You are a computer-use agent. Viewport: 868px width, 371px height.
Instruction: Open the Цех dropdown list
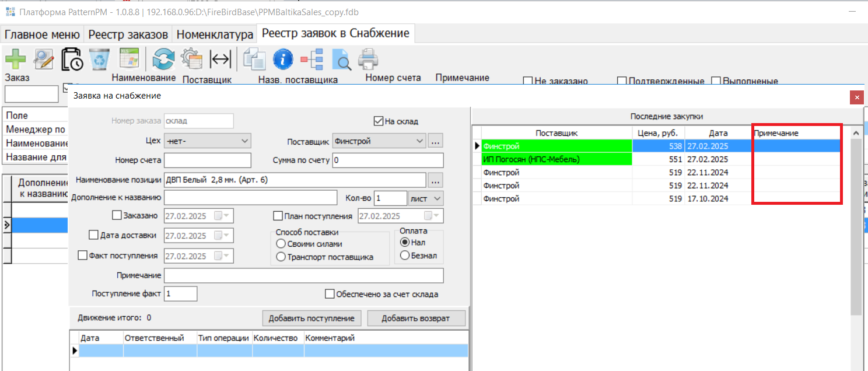[x=244, y=141]
